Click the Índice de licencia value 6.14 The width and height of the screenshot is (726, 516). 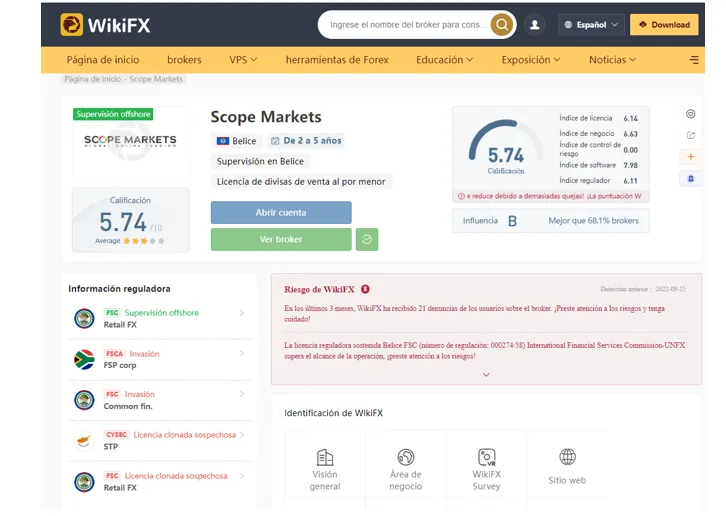click(630, 119)
